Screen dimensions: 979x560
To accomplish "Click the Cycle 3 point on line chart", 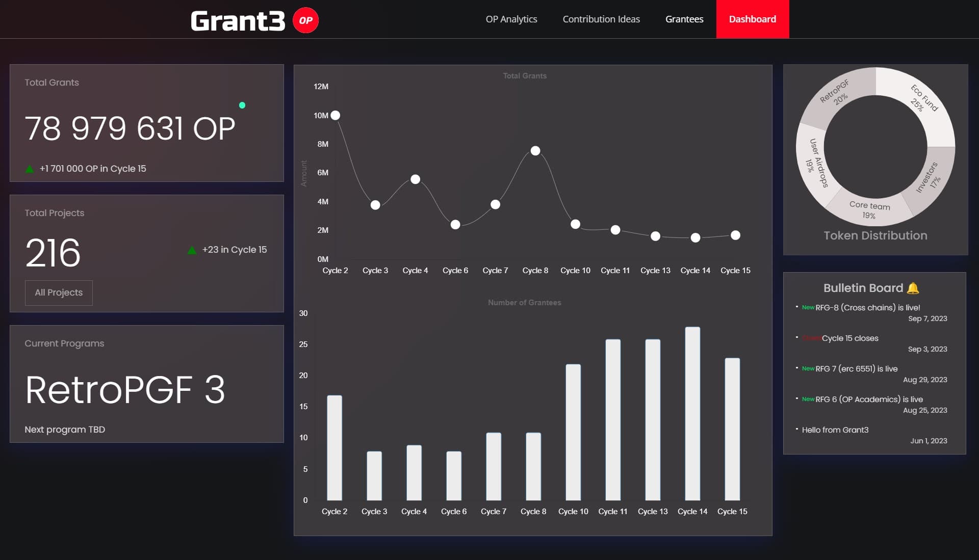I will [x=375, y=205].
